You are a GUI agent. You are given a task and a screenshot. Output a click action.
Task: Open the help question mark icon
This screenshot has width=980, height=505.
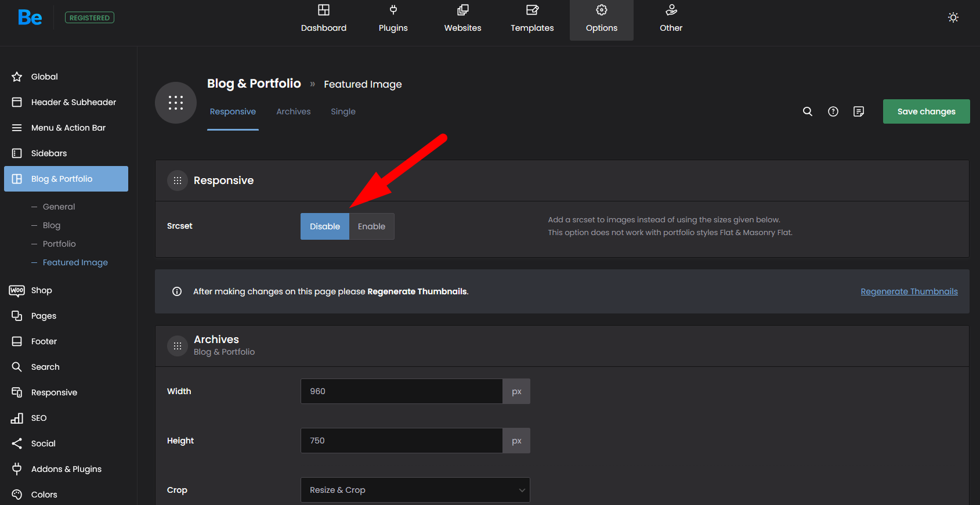click(833, 111)
